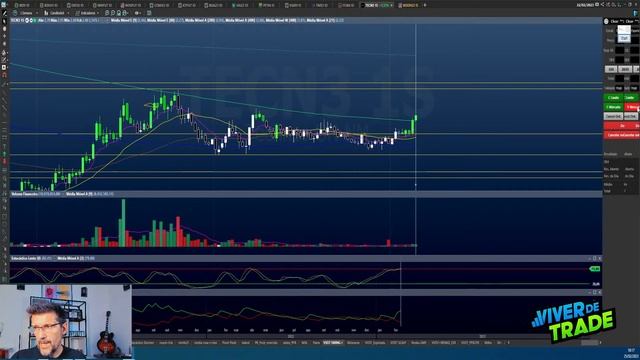Open the Candlestick chart type dropdown
Image resolution: width=640 pixels, height=360 pixels.
56,13
